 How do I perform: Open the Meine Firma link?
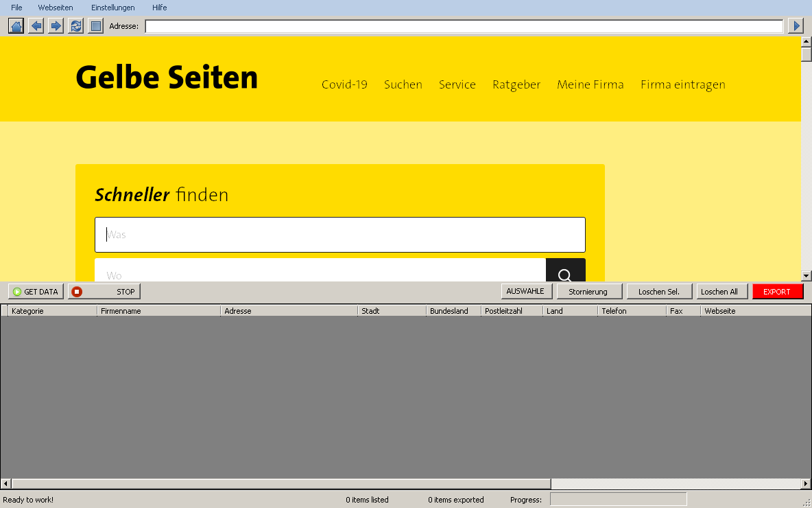point(590,84)
